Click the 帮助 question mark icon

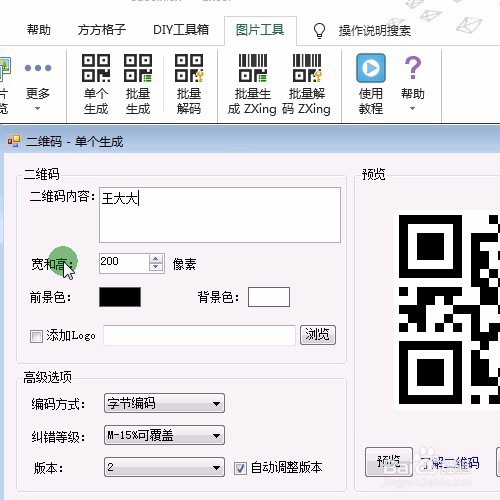click(413, 68)
